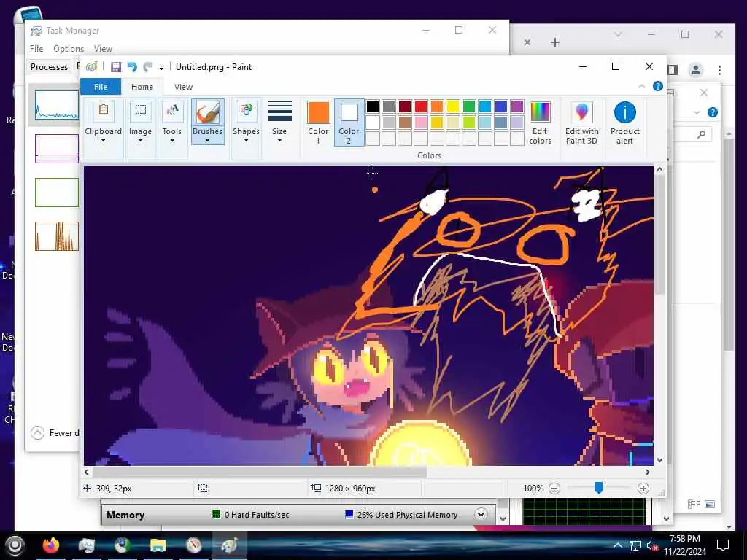
Task: Open the File tab in Paint
Action: click(x=101, y=87)
